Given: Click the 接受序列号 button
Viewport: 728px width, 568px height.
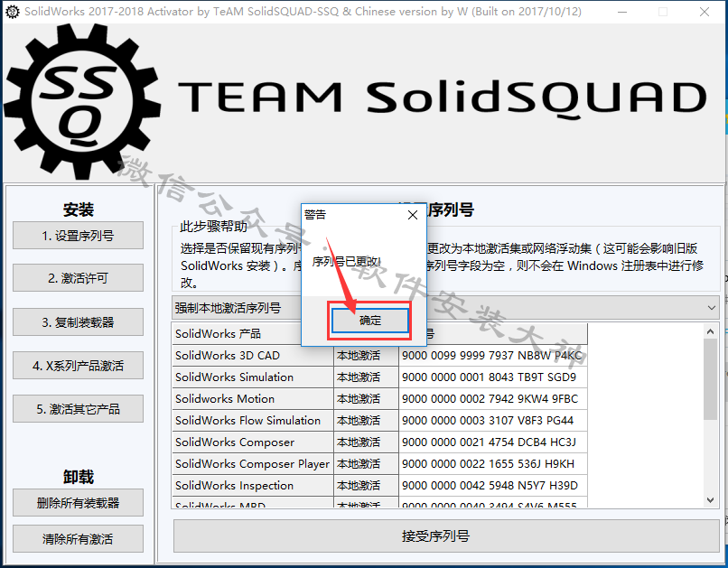Looking at the screenshot, I should (446, 536).
